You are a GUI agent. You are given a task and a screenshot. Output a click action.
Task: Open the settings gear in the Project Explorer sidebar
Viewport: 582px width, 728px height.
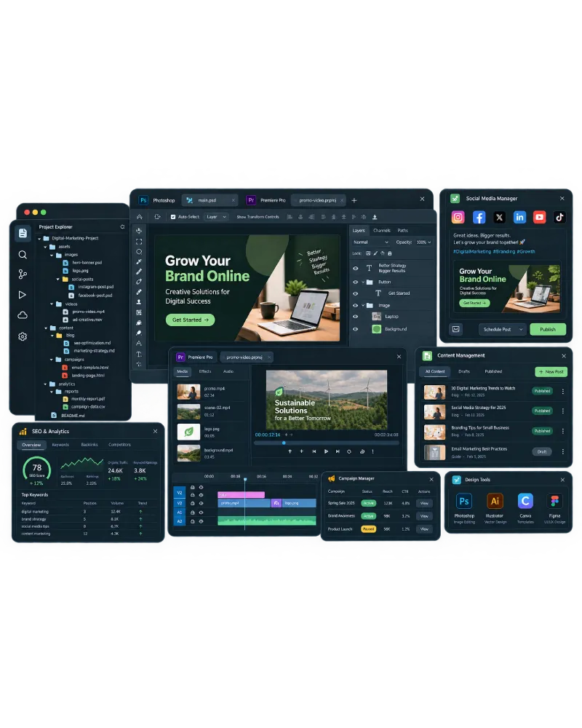point(23,336)
